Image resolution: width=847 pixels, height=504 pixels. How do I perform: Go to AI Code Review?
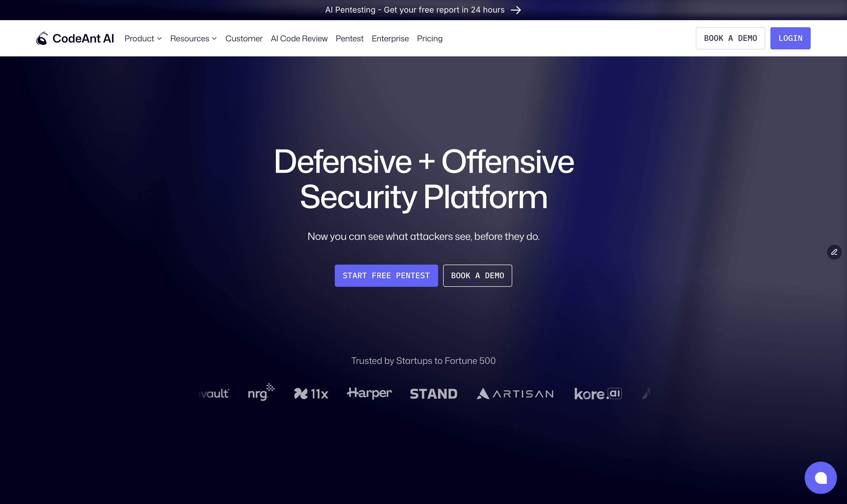pyautogui.click(x=299, y=38)
